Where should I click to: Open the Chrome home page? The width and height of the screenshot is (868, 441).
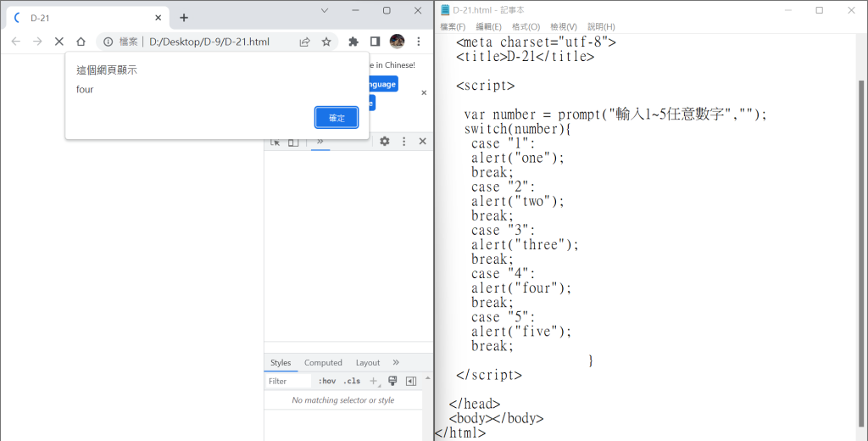pos(81,42)
